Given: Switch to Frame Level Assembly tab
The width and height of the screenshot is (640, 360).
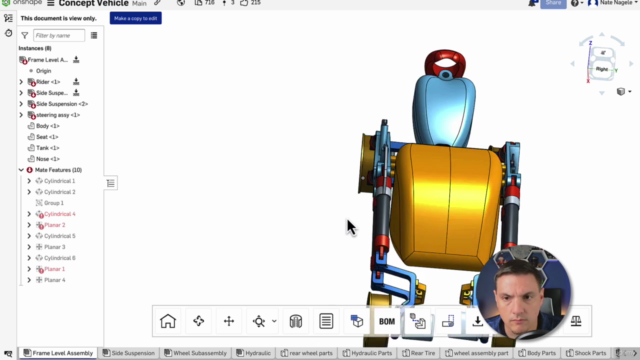Looking at the screenshot, I should click(x=58, y=353).
